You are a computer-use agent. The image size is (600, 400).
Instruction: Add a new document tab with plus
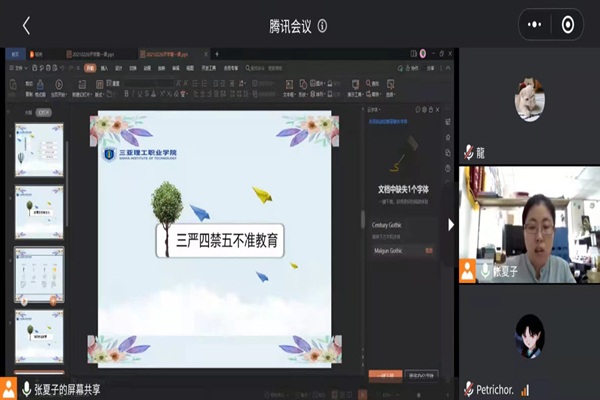pyautogui.click(x=217, y=54)
